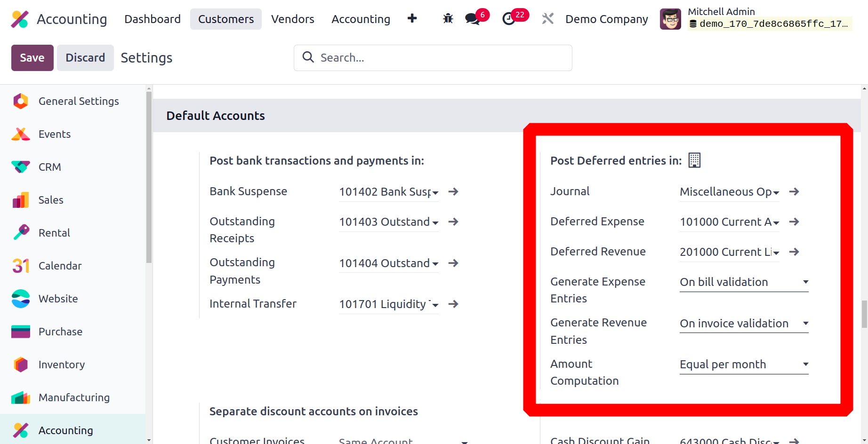
Task: Click the database name demo_170 label
Action: point(770,24)
